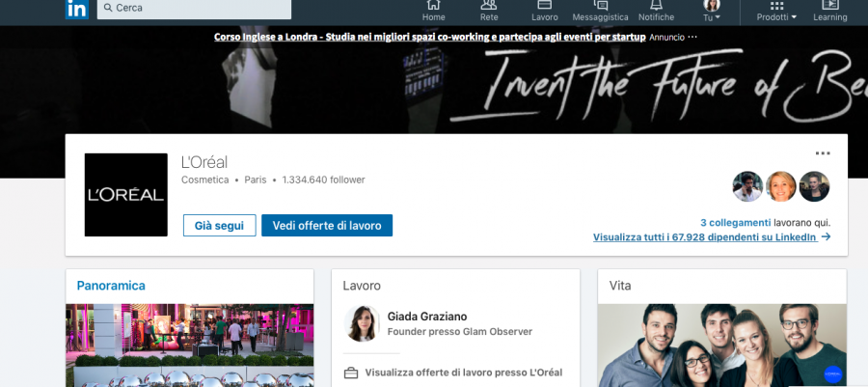868x387 pixels.
Task: Click the Founder presso Glam Observer text
Action: 460,332
